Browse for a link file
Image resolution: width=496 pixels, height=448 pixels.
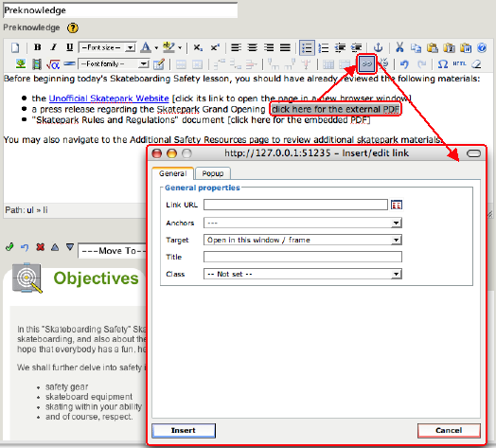397,205
